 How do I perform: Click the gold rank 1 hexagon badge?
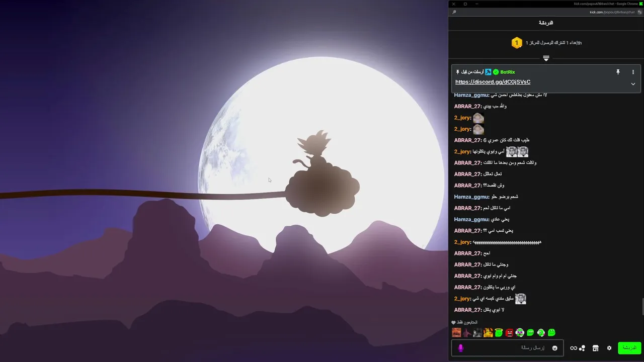click(x=517, y=43)
